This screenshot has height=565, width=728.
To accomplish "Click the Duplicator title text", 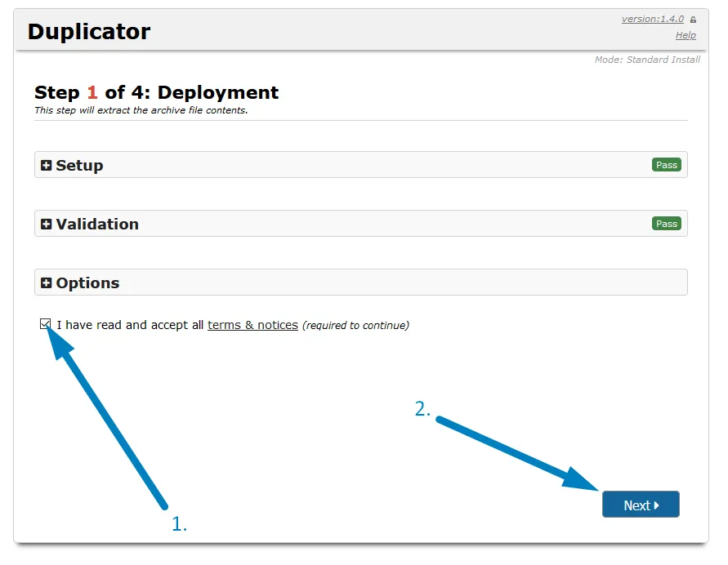I will 89,32.
